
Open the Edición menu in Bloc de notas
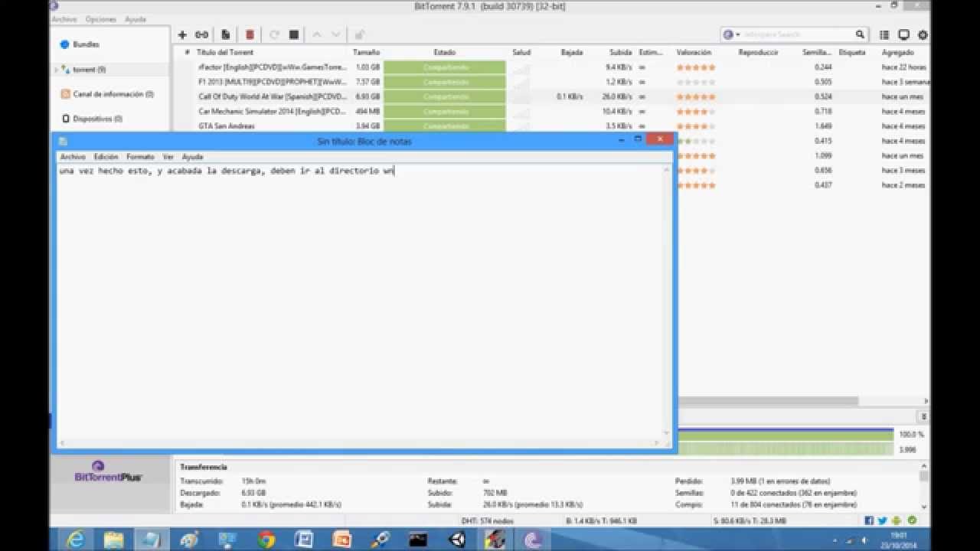click(106, 157)
